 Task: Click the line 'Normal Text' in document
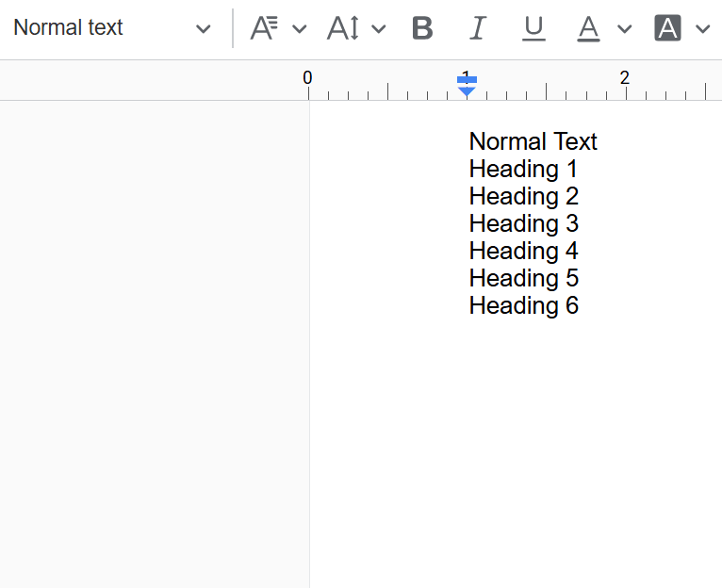[x=533, y=141]
